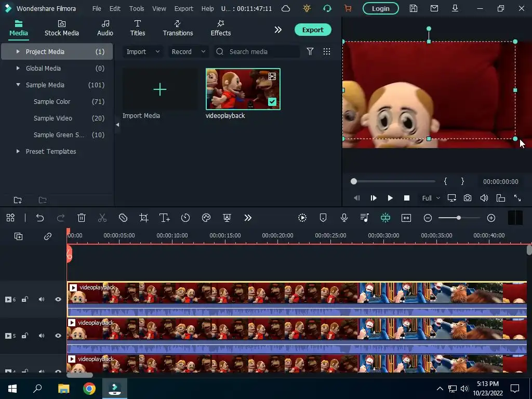This screenshot has height=399, width=532.
Task: Click the Login button
Action: [380, 8]
